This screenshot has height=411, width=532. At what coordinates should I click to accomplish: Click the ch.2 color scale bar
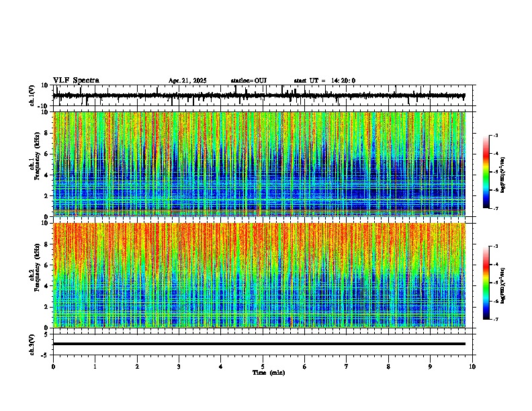tap(486, 283)
